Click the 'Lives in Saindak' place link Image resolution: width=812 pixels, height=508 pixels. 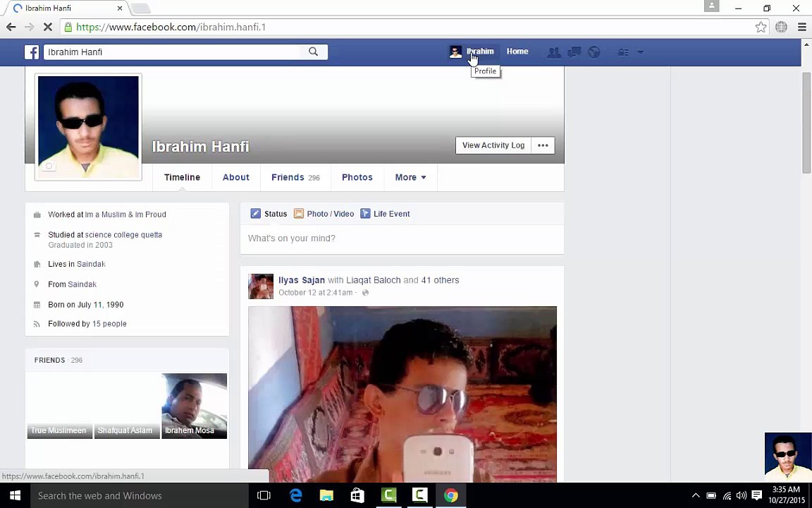(x=91, y=264)
